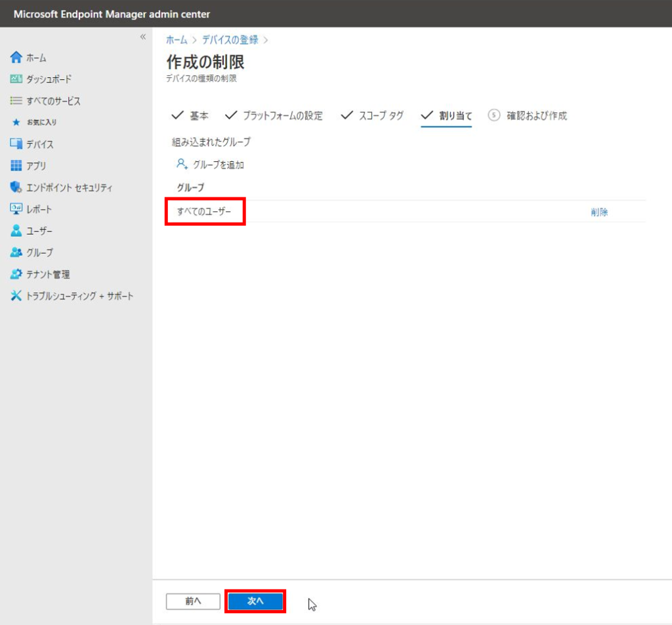Image resolution: width=672 pixels, height=625 pixels.
Task: Click the Home house icon in sidebar
Action: pyautogui.click(x=16, y=58)
